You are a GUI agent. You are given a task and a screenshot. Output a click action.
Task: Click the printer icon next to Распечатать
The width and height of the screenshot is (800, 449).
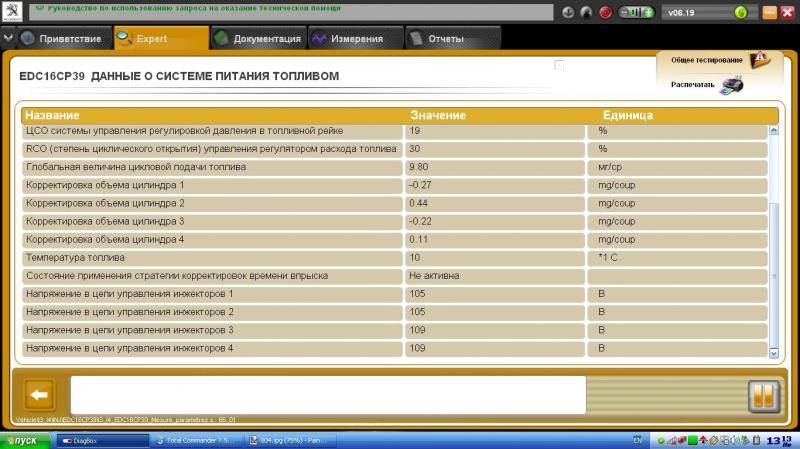[732, 85]
